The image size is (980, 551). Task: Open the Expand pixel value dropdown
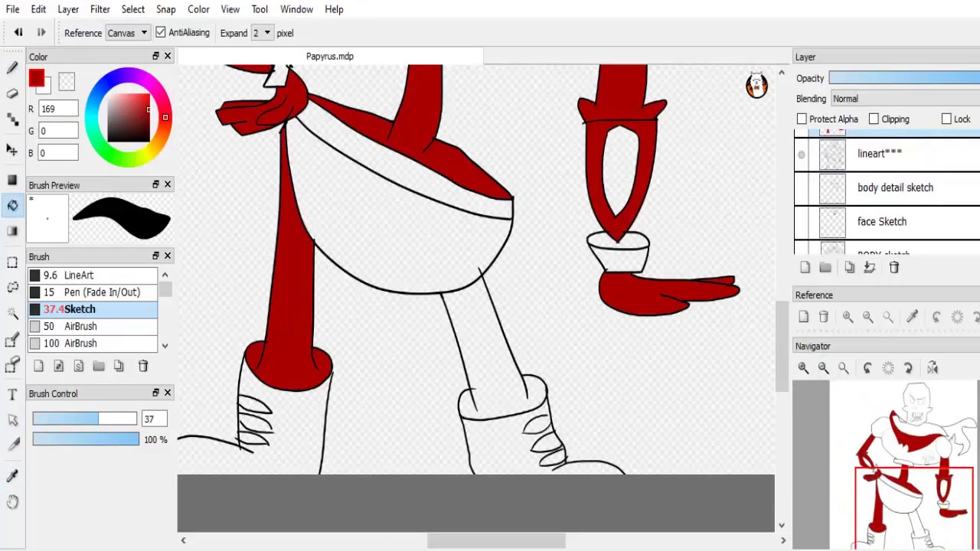click(x=261, y=33)
